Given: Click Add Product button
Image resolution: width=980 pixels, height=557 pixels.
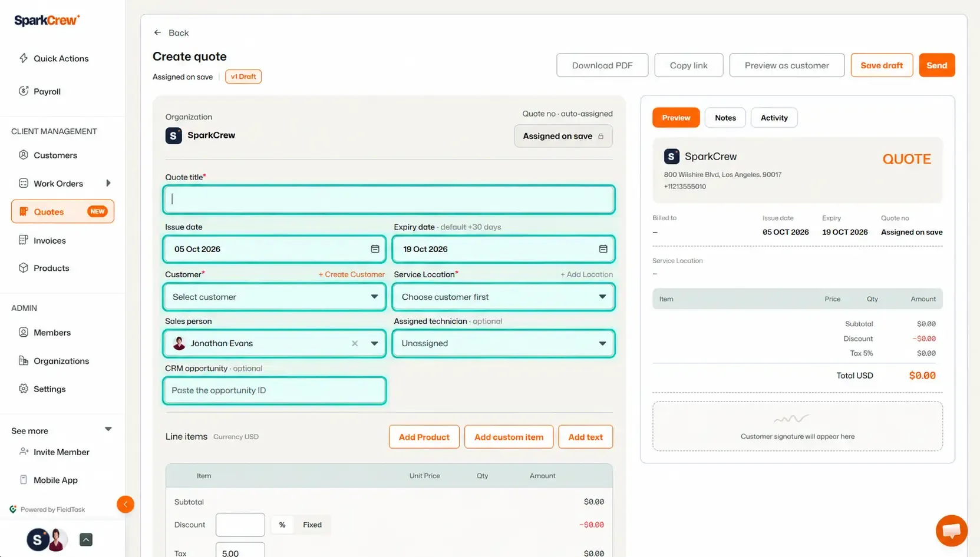Looking at the screenshot, I should pyautogui.click(x=424, y=437).
